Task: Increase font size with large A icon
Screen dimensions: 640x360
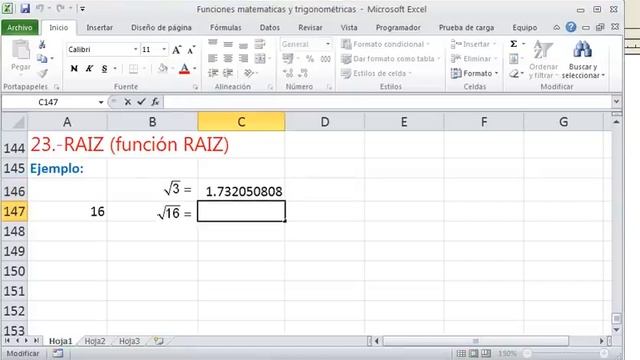Action: pyautogui.click(x=176, y=50)
